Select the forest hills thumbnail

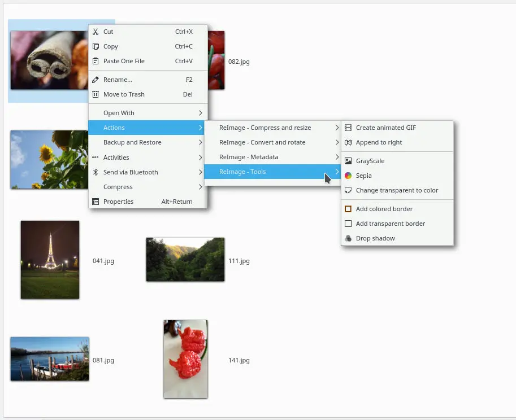click(x=185, y=259)
